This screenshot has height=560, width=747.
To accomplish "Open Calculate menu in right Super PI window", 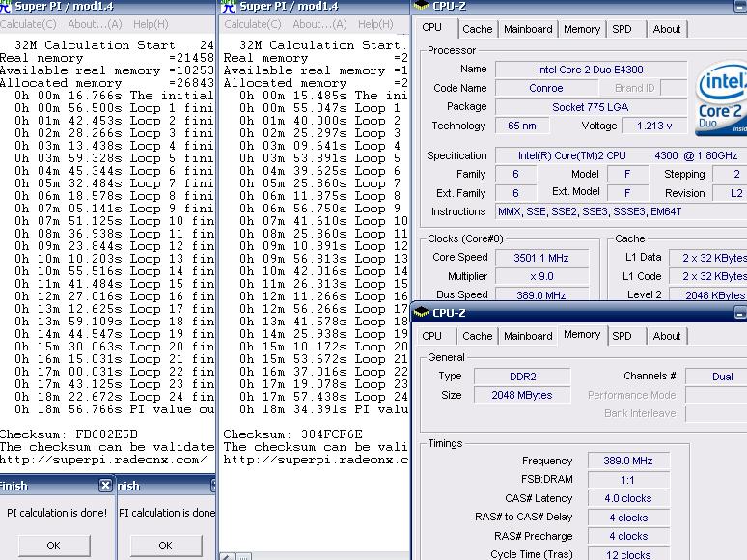I will click(253, 24).
